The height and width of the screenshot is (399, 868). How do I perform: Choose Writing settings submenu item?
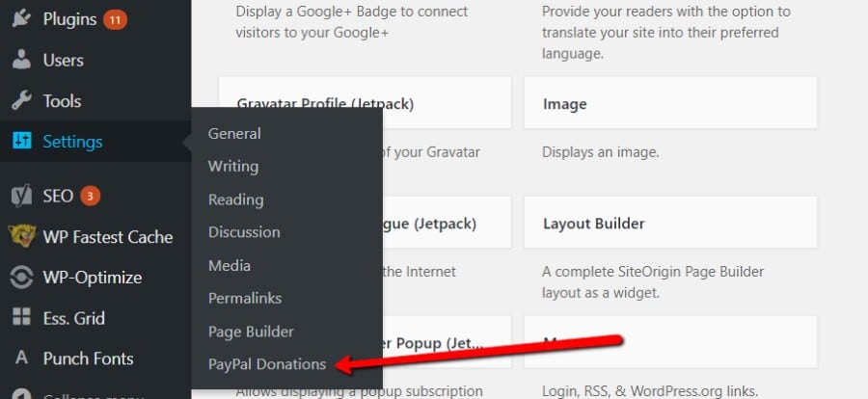coord(233,167)
